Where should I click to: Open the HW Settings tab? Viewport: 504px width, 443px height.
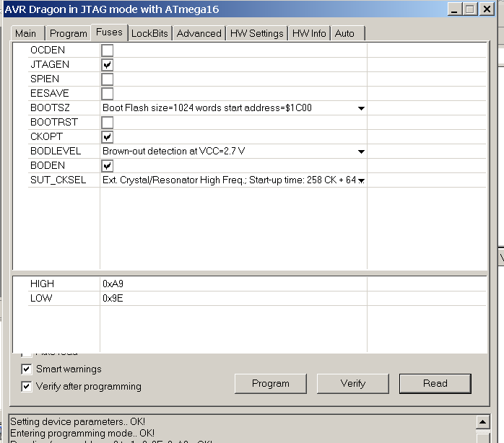[x=257, y=33]
